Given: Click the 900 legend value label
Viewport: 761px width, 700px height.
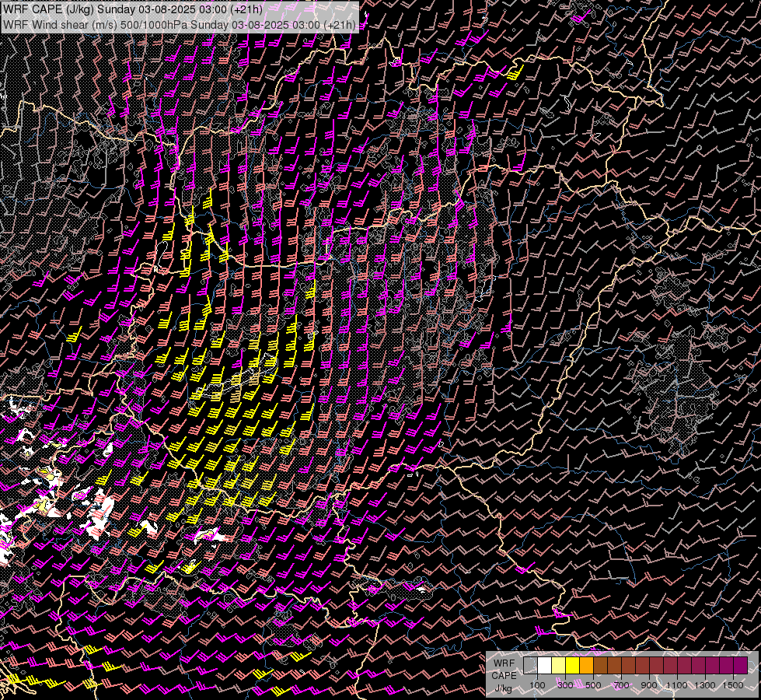Looking at the screenshot, I should tap(649, 685).
